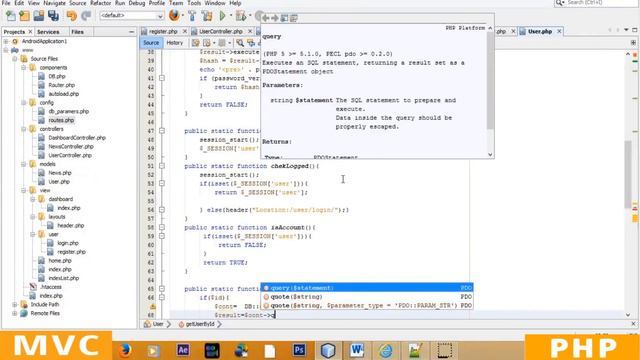The image size is (640, 360).
Task: Expand the Remote Files node
Action: tap(15, 313)
